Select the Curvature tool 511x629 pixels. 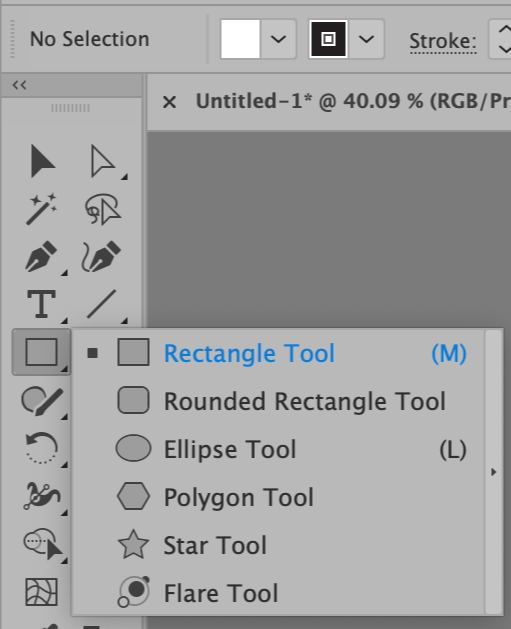102,257
